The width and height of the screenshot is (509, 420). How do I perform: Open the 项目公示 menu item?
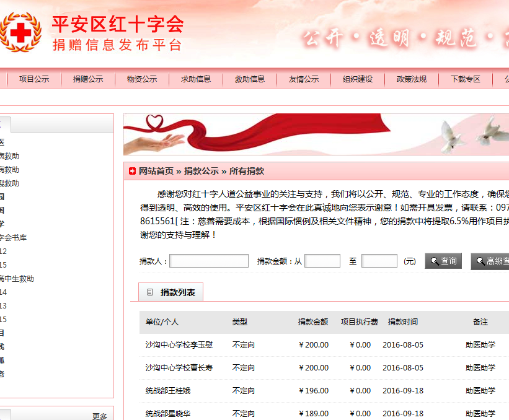33,79
